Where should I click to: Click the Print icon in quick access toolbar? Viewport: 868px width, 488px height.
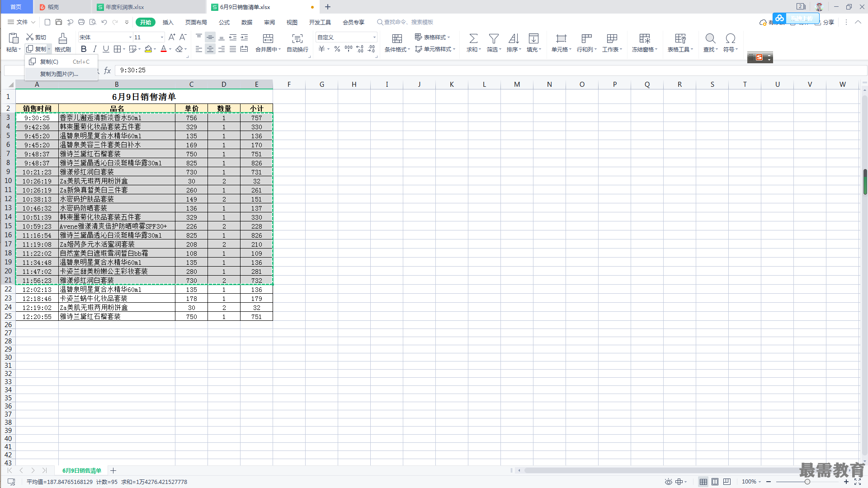click(x=81, y=22)
